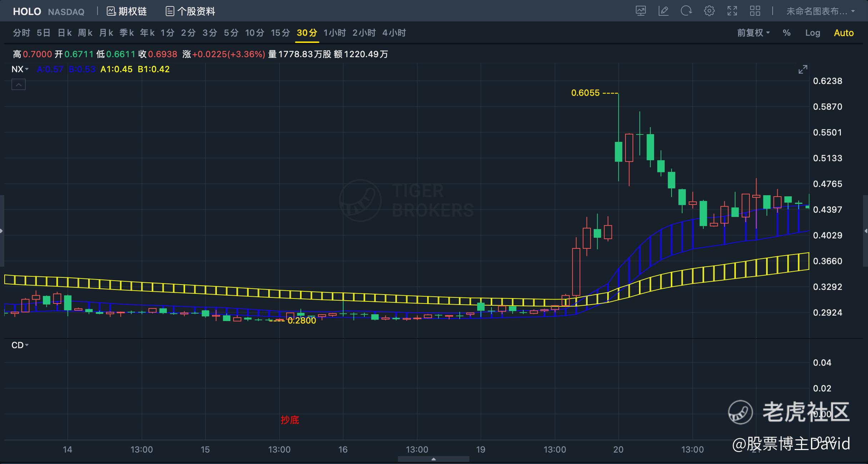Screen dimensions: 868x464
Task: Collapse indicator legend with the caret box
Action: [19, 85]
